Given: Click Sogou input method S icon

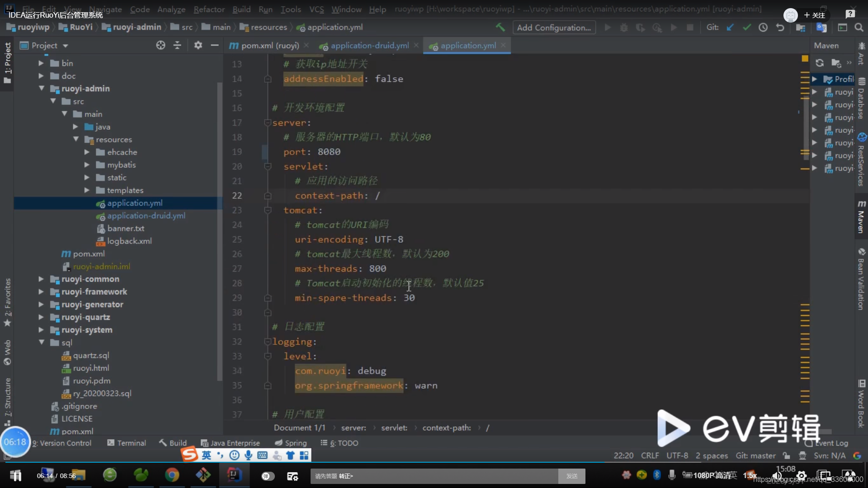Looking at the screenshot, I should tap(189, 454).
